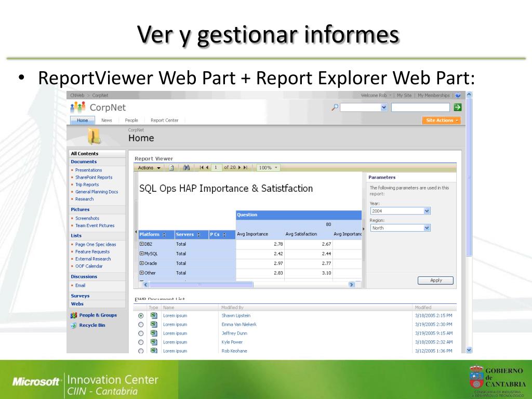This screenshot has width=532, height=399.
Task: Go to next report page
Action: (x=240, y=168)
